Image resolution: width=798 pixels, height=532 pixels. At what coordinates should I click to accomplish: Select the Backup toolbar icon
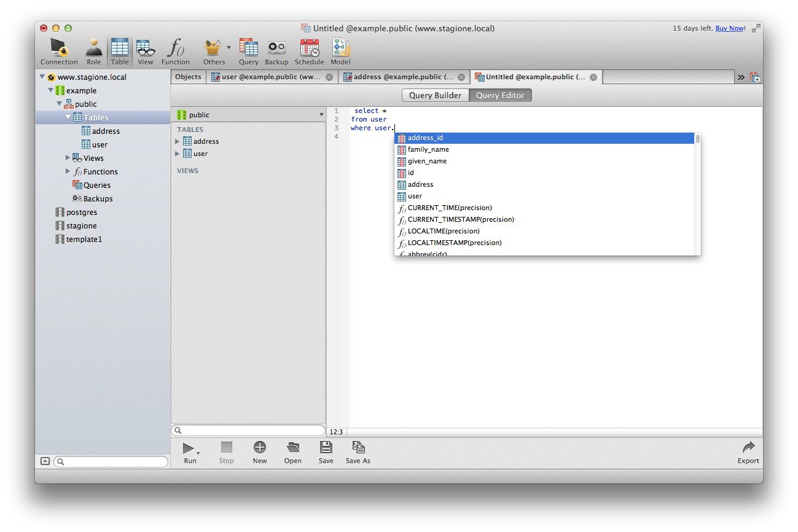[276, 52]
